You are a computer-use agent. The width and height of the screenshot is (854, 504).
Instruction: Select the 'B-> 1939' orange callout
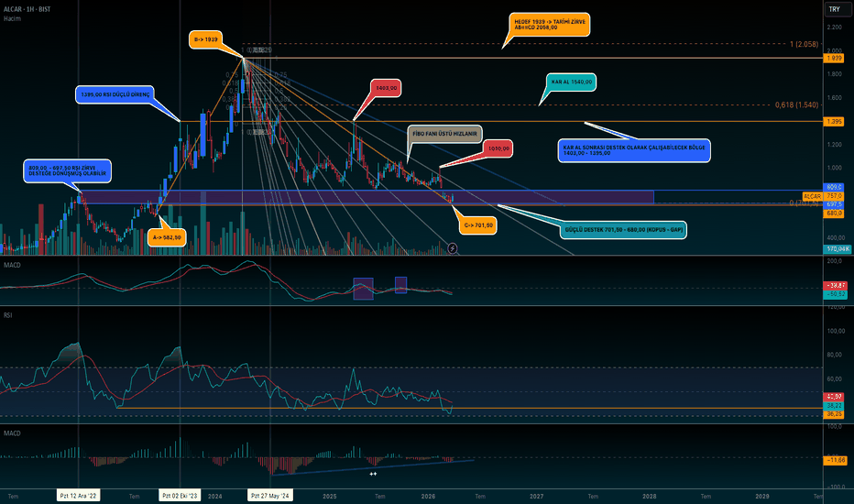tap(206, 39)
